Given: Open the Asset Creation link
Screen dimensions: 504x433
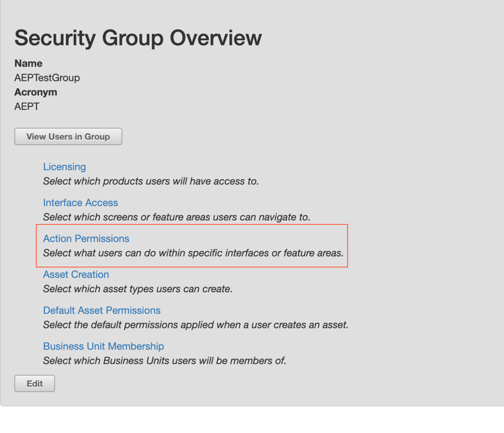Looking at the screenshot, I should click(76, 275).
